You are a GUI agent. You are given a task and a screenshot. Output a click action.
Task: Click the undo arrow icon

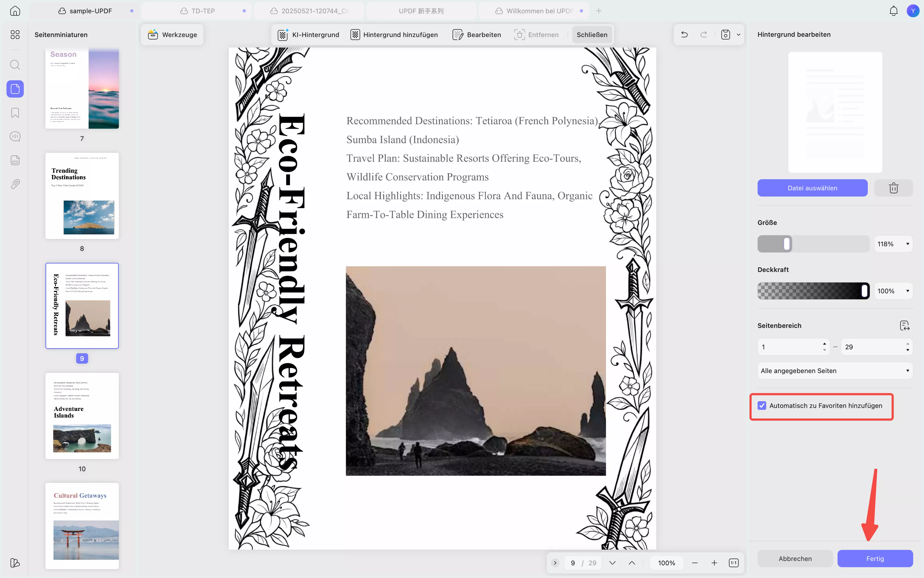click(684, 35)
